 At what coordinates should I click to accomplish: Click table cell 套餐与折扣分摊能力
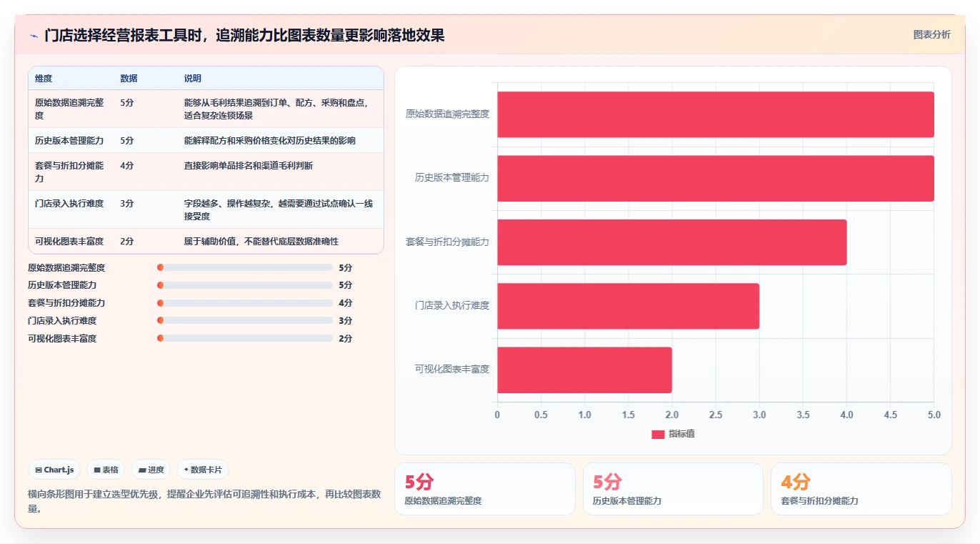[x=69, y=172]
